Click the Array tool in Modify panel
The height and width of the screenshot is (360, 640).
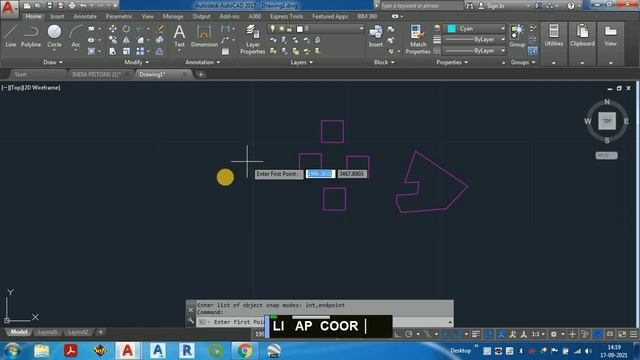tap(140, 51)
